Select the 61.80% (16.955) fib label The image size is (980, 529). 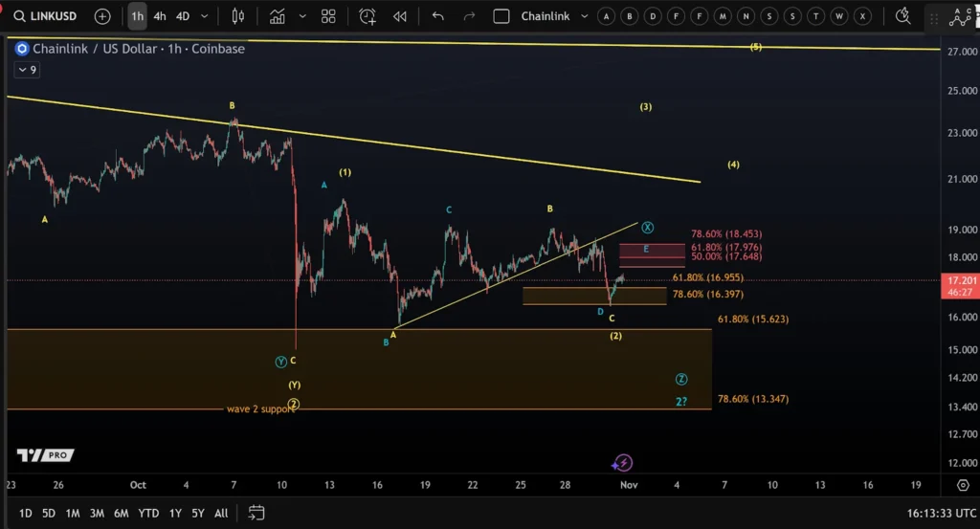coord(707,277)
